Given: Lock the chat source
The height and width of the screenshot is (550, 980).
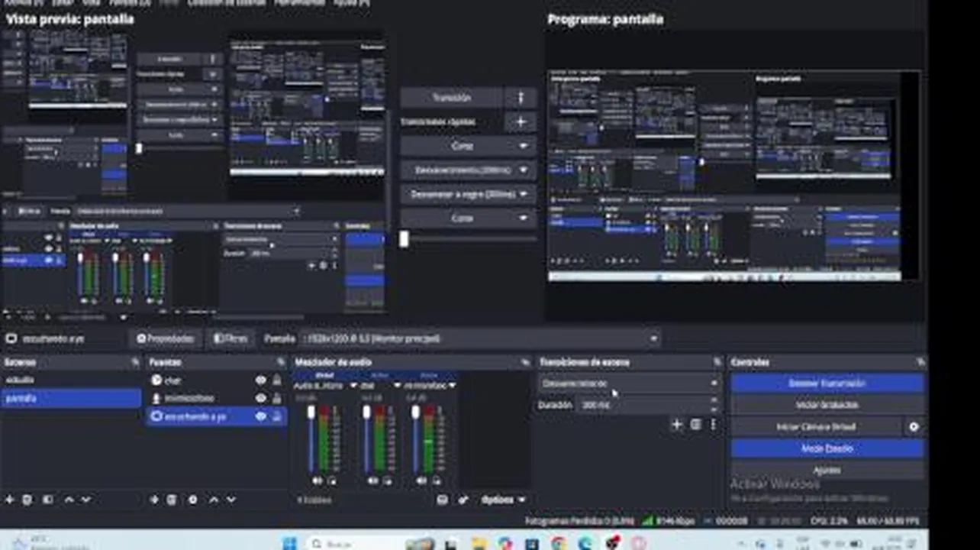Looking at the screenshot, I should tap(276, 380).
